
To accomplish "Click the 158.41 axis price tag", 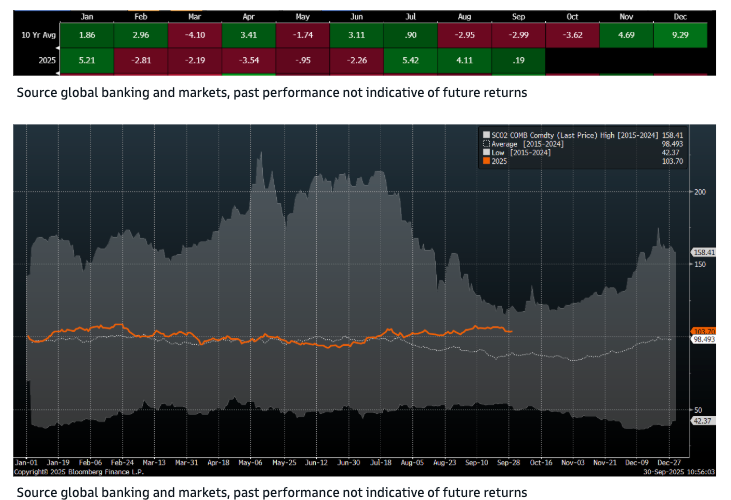I will pyautogui.click(x=704, y=253).
